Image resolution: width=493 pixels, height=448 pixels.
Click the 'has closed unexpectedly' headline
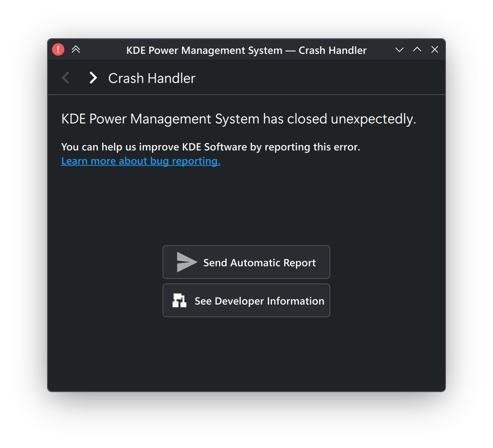pos(238,119)
